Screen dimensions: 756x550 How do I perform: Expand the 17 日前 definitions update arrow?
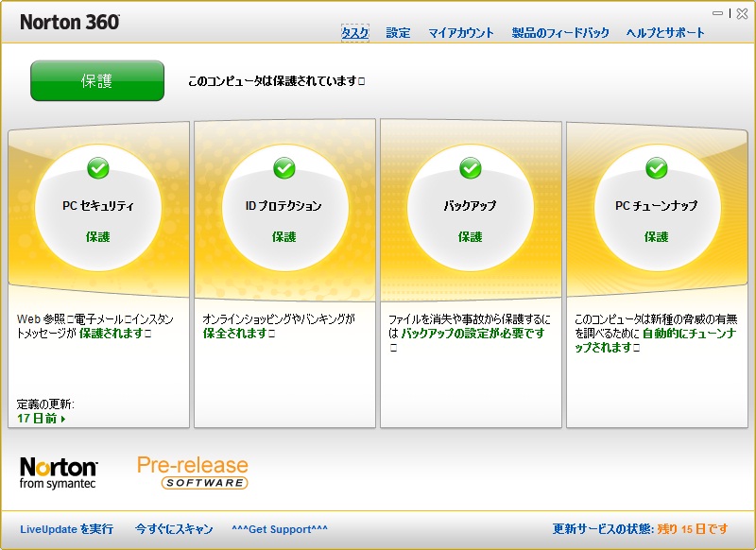(x=63, y=419)
